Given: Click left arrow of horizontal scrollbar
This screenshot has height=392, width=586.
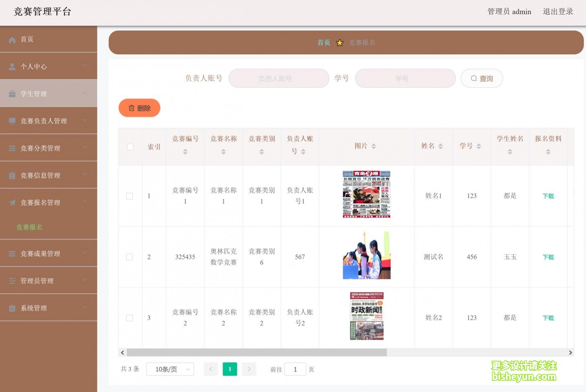Looking at the screenshot, I should pyautogui.click(x=122, y=353).
